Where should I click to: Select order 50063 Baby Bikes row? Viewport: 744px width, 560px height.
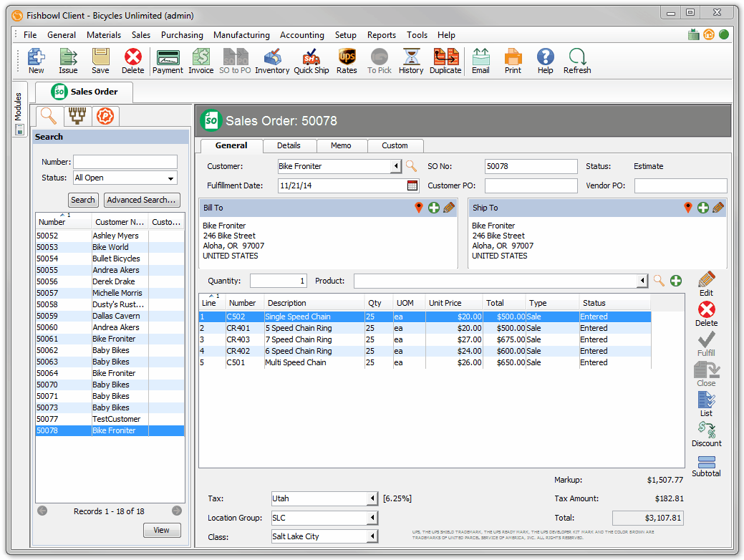click(110, 362)
